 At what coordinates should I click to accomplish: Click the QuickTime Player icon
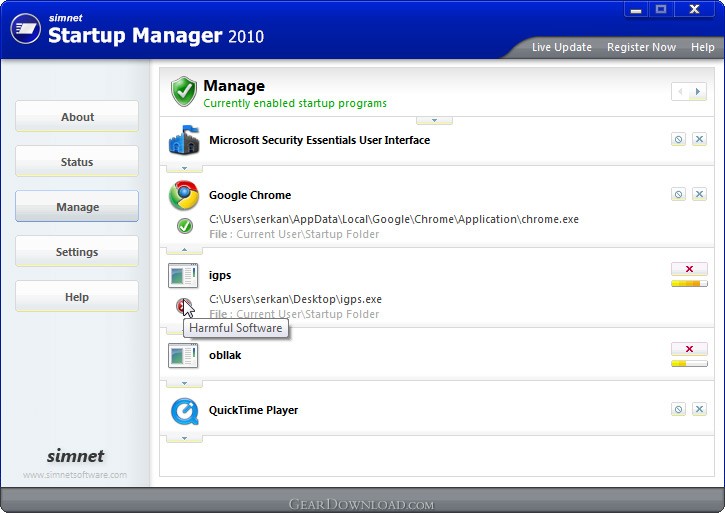[x=184, y=411]
